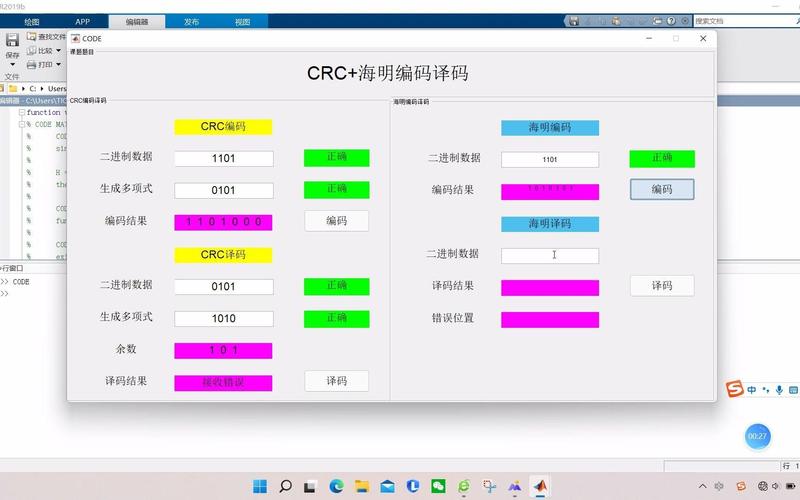Click the CRC encoding 生成多项式 field showing 0101

[x=223, y=191]
